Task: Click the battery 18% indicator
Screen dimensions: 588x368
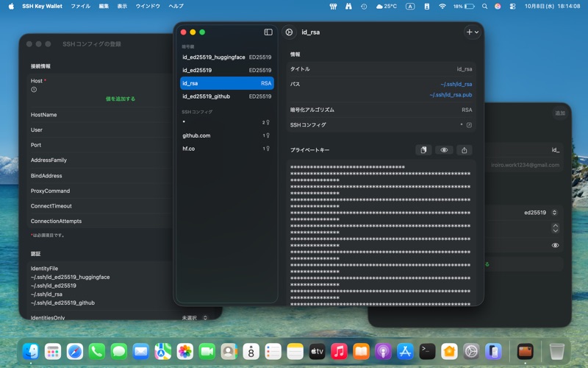Action: (465, 7)
